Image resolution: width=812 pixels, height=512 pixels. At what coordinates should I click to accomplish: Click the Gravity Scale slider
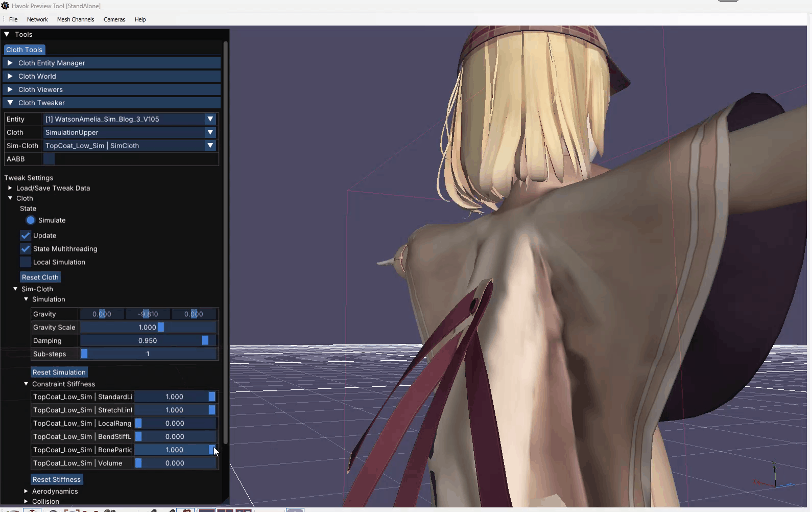tap(148, 328)
